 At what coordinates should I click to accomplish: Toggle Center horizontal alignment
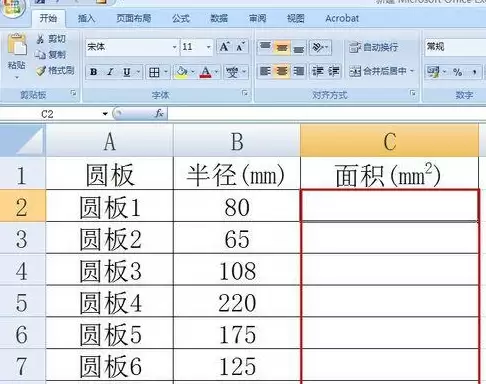(x=282, y=71)
